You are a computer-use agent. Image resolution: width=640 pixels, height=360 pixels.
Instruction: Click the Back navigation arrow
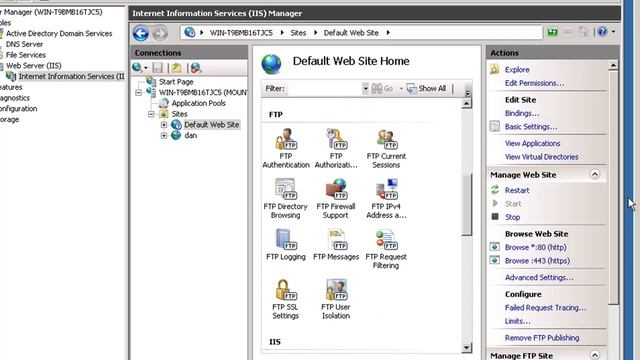click(141, 33)
